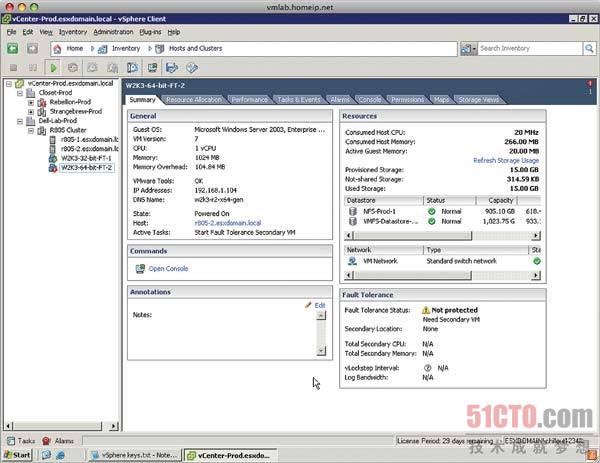Click the Tasks icon in status bar
This screenshot has height=463, width=600.
pos(11,441)
